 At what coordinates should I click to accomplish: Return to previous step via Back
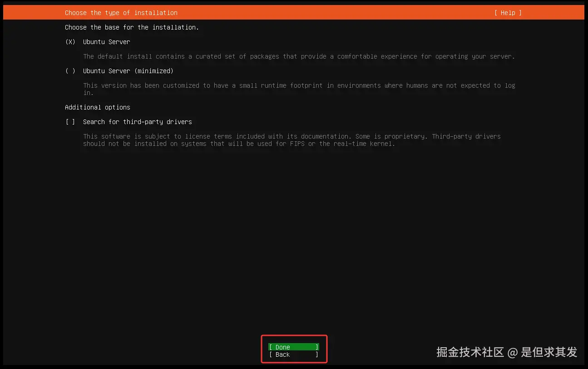(293, 354)
